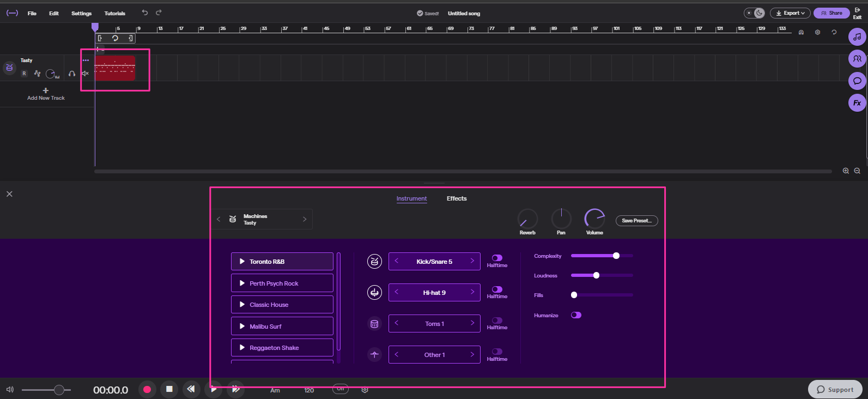Undo the last action

coord(145,13)
